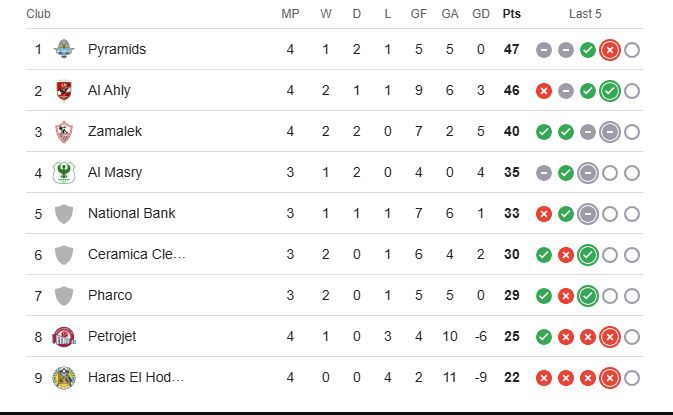Click Pyramids' highlighted red loss result circle
Image resolution: width=673 pixels, height=415 pixels.
coord(609,50)
